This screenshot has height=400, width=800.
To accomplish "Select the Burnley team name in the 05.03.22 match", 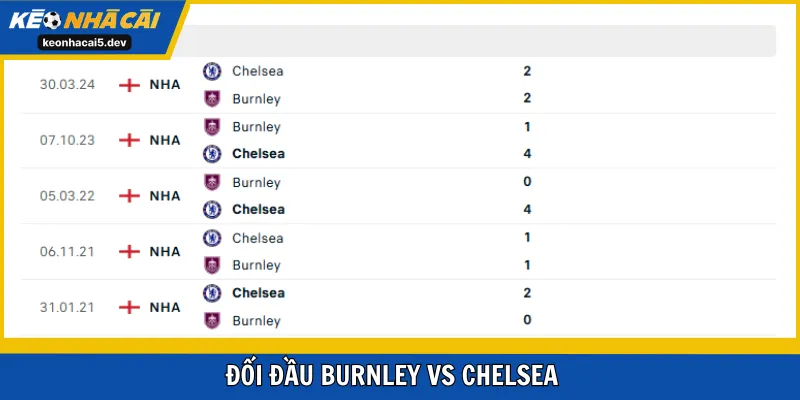I will point(256,183).
